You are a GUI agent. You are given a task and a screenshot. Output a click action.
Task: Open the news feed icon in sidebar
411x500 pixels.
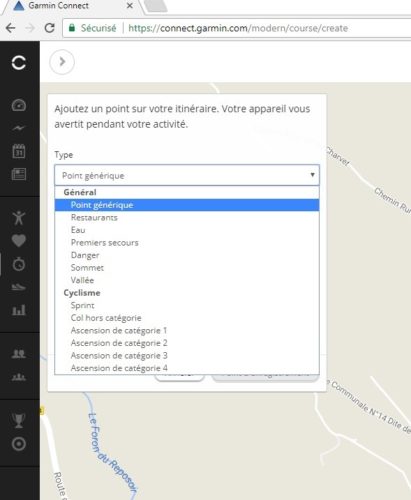[19, 174]
